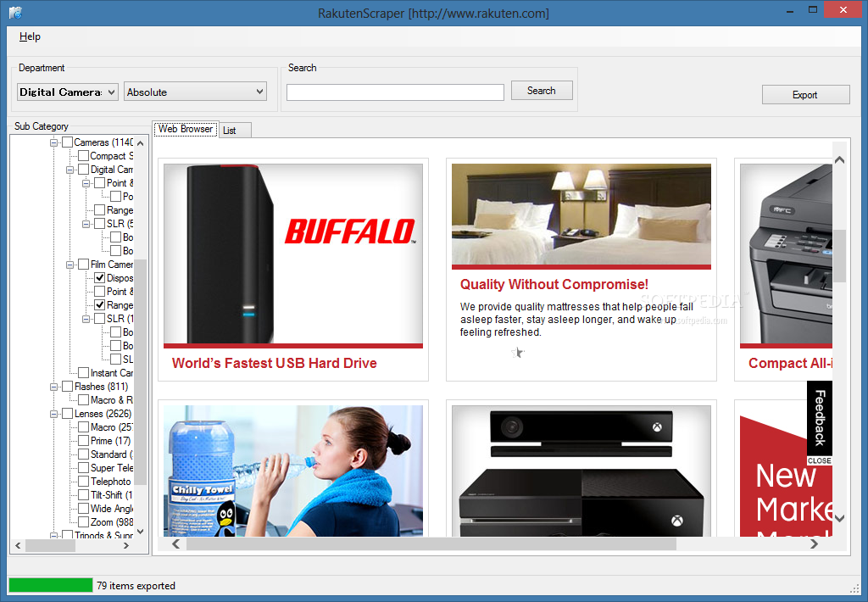Click the browser scroll-left arrow
Image resolution: width=868 pixels, height=602 pixels.
tap(176, 543)
